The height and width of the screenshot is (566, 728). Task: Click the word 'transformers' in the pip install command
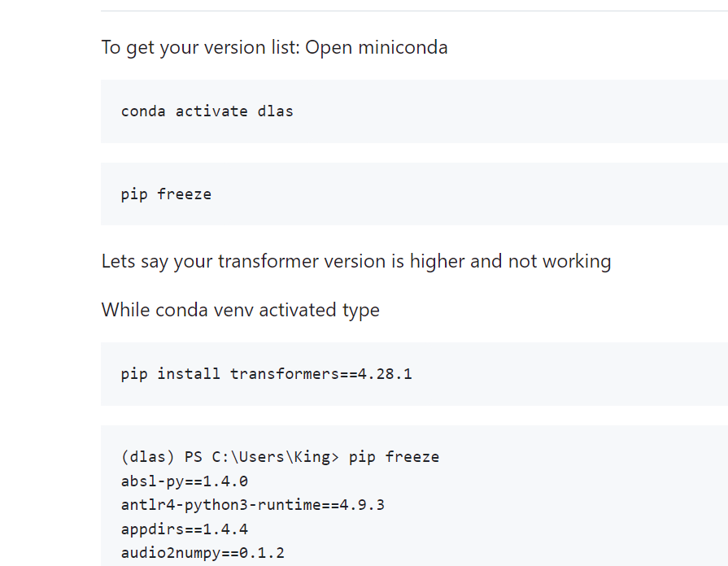click(285, 374)
